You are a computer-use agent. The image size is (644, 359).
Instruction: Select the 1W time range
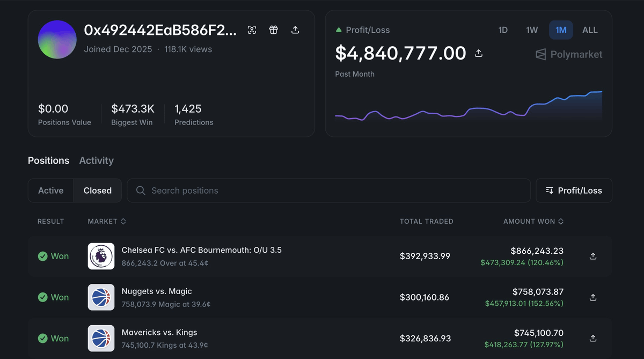[x=532, y=30]
